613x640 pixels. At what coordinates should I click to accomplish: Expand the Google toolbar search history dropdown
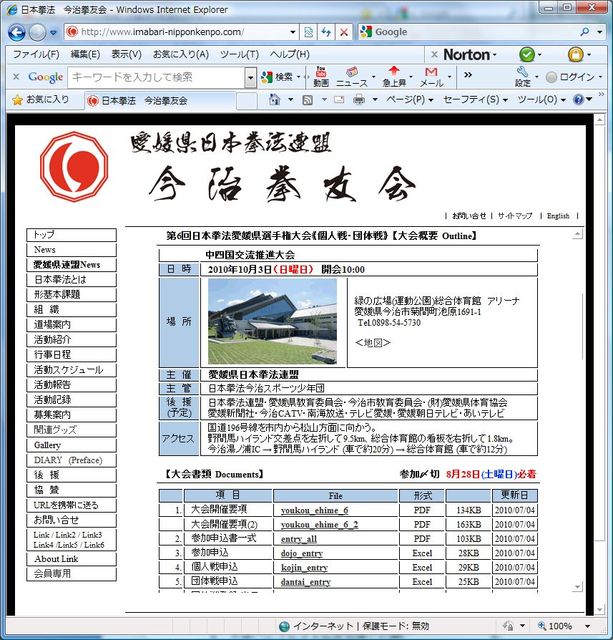250,77
